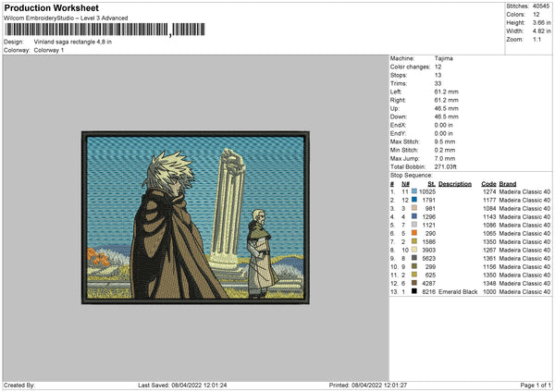Click the 'Printed: 08/04/2022 12:01:27' footer text

(x=368, y=386)
